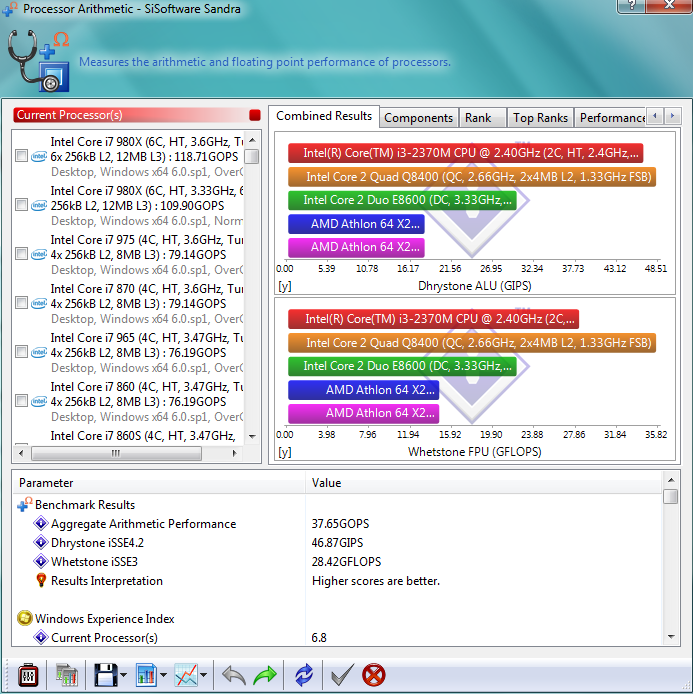
Task: Click processor list horizontal scroll-left arrow
Action: tap(21, 453)
